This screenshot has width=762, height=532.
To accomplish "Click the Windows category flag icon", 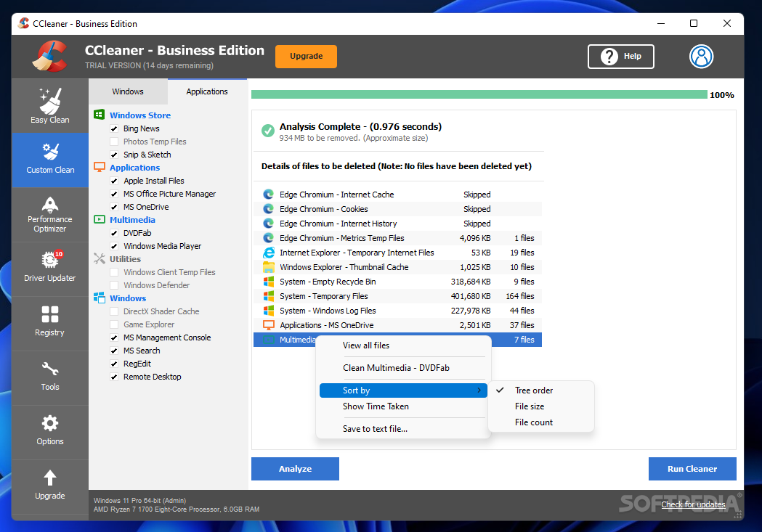I will (99, 298).
